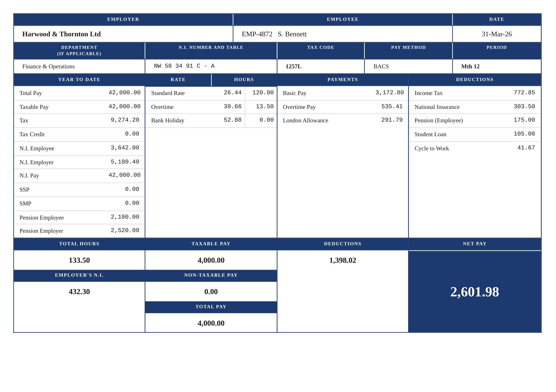Image resolution: width=556 pixels, height=392 pixels.
Task: Select the period value Mth 12
Action: [x=470, y=66]
